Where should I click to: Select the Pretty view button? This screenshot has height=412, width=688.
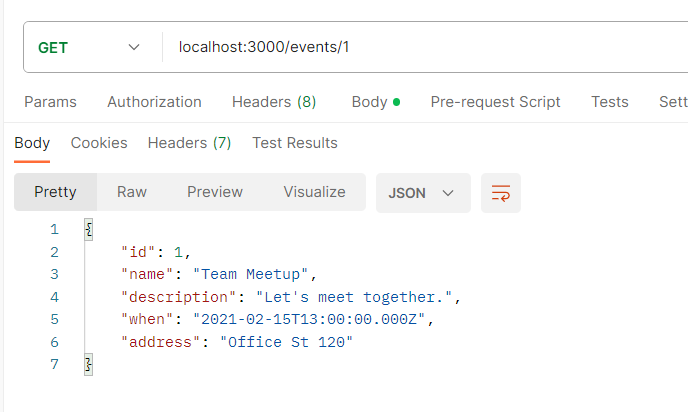[55, 192]
